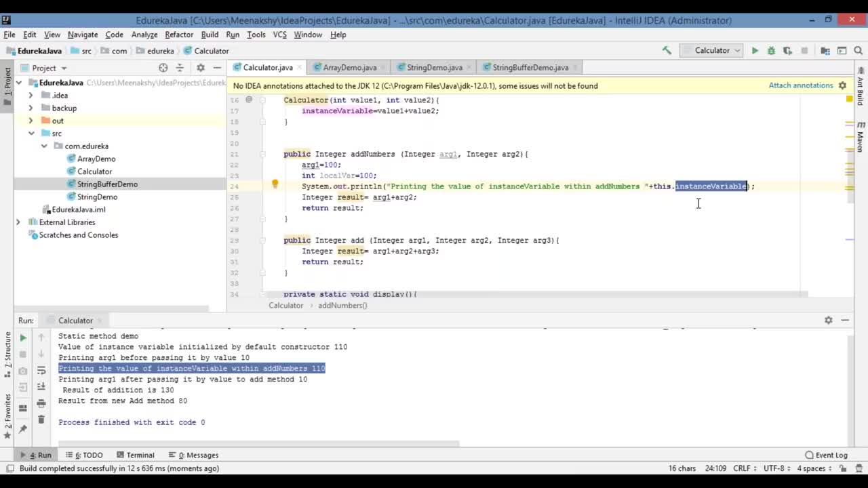Print console output with the printer icon
Screen dimensions: 868x488
pyautogui.click(x=41, y=404)
